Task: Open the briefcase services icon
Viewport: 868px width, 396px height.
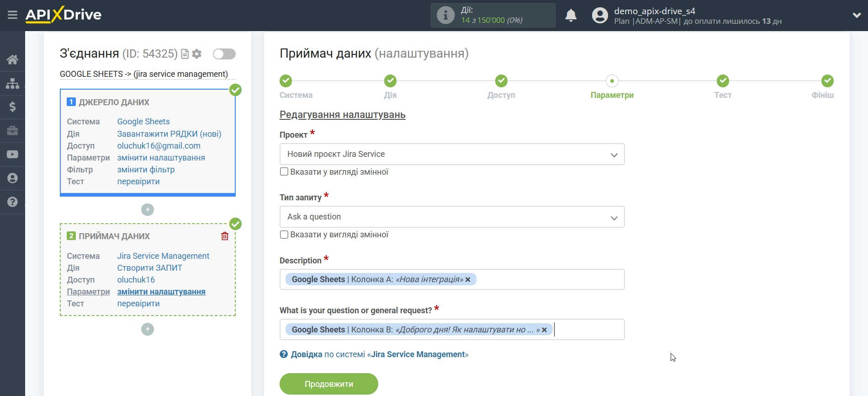Action: pyautogui.click(x=12, y=131)
